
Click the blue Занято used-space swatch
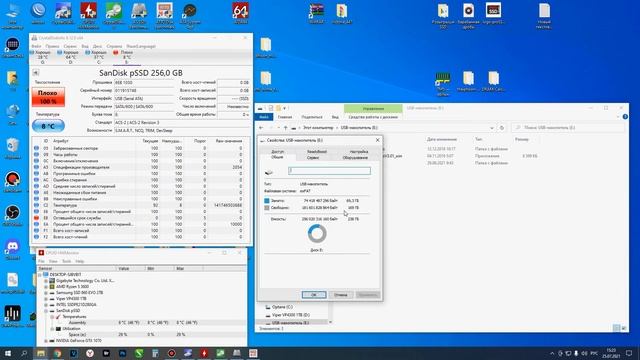267,200
